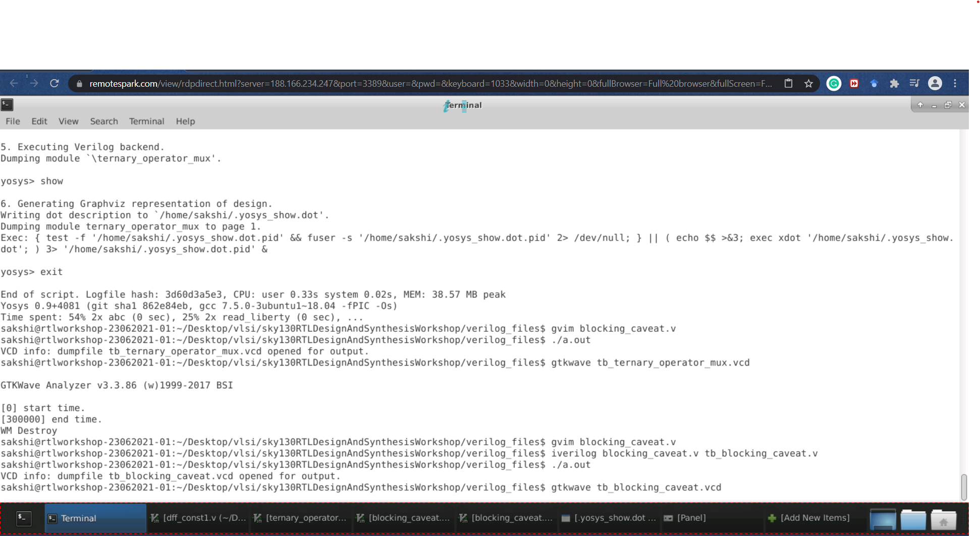This screenshot has height=536, width=980.
Task: Open the Chrome three-dot menu
Action: 955,83
